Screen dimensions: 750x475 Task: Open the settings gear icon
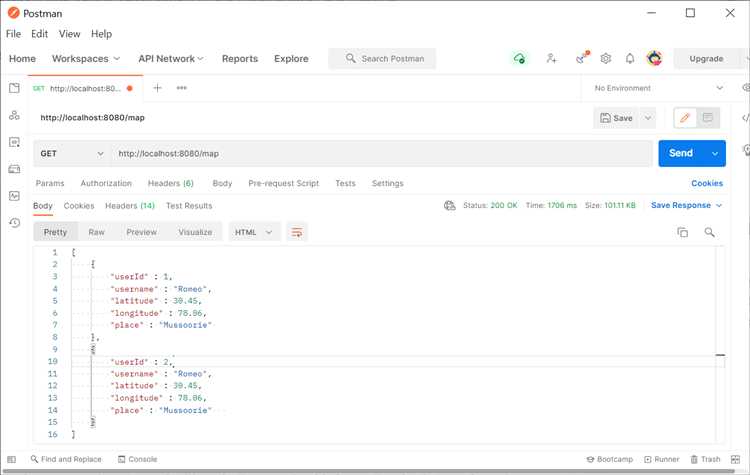pyautogui.click(x=605, y=58)
